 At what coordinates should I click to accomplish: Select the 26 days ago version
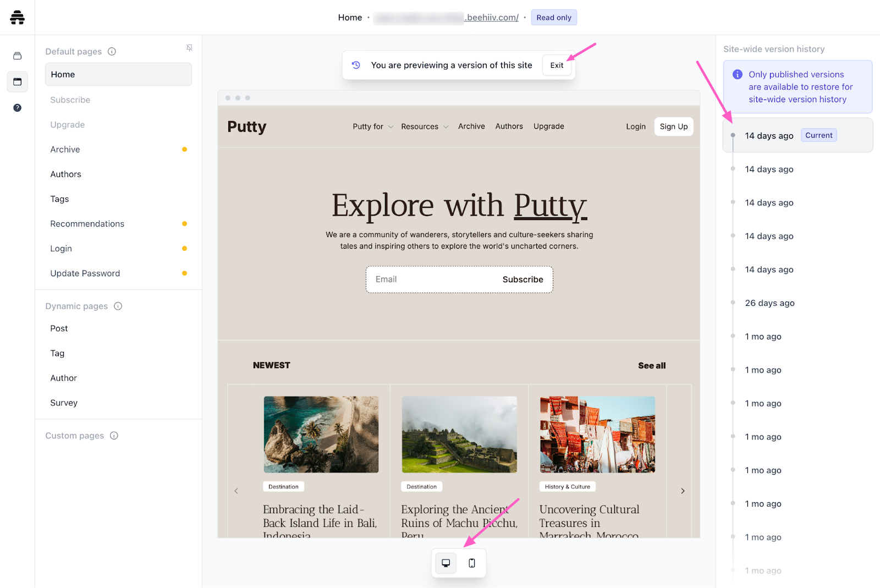pos(769,303)
